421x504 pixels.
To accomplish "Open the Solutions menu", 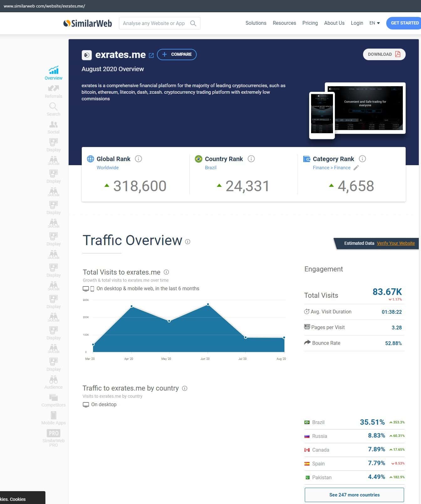I will [256, 23].
